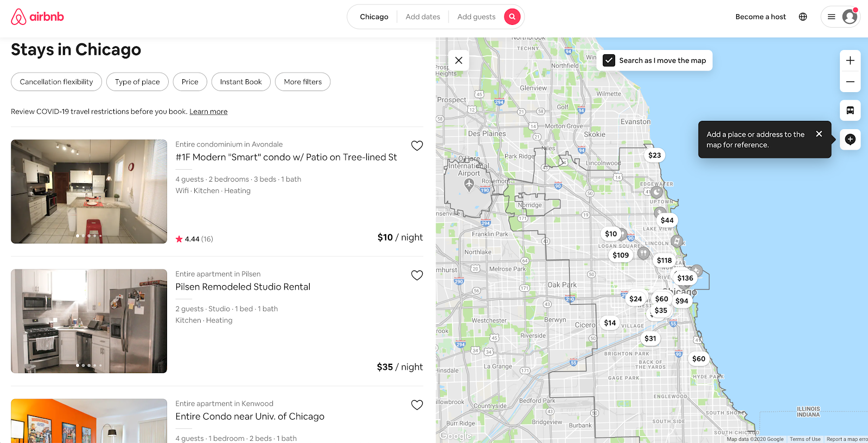This screenshot has height=443, width=868.
Task: Click the user profile avatar
Action: point(850,17)
